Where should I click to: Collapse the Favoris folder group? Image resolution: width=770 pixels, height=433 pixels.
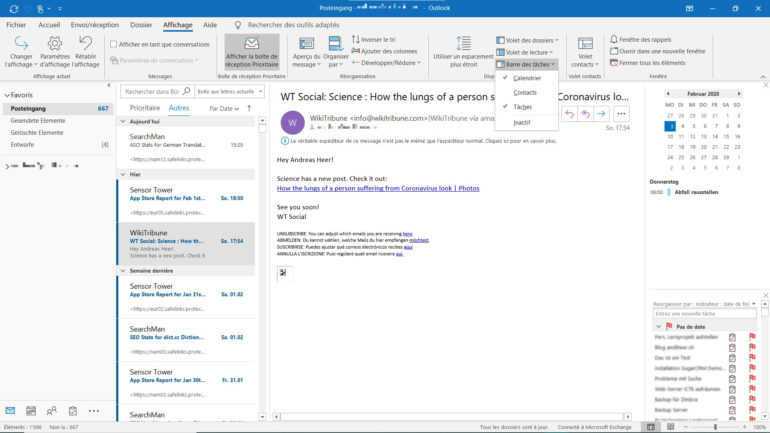point(7,95)
